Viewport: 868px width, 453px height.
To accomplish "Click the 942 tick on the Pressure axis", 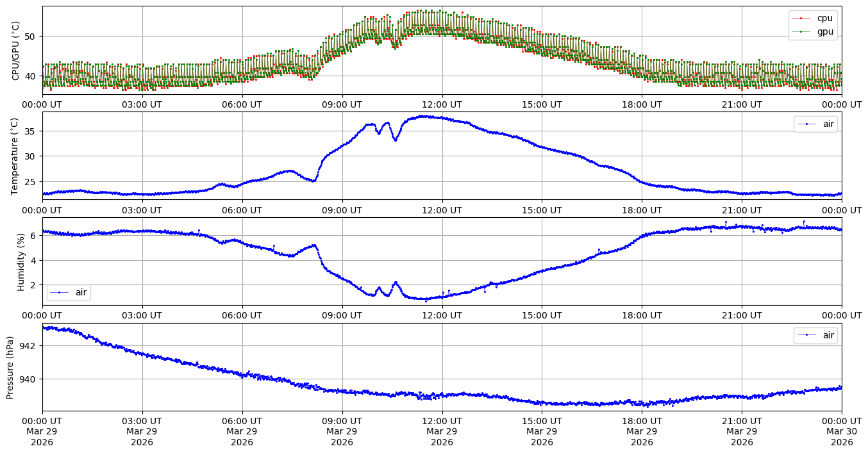I will click(29, 346).
